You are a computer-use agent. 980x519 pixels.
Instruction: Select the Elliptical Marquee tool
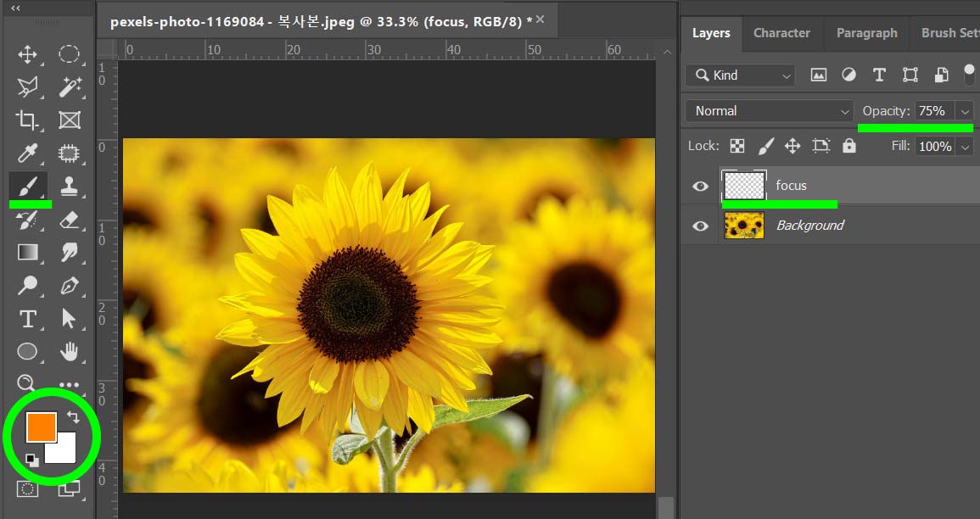[69, 54]
